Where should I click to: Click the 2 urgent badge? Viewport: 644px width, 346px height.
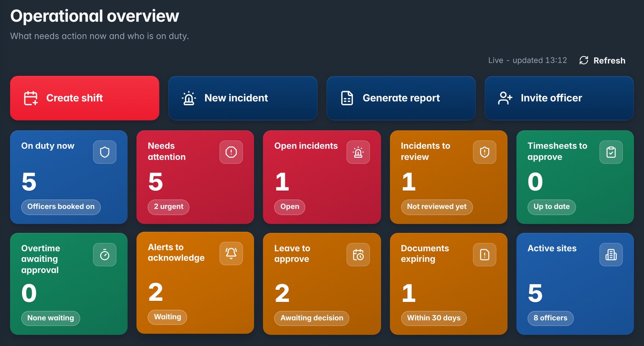coord(168,207)
